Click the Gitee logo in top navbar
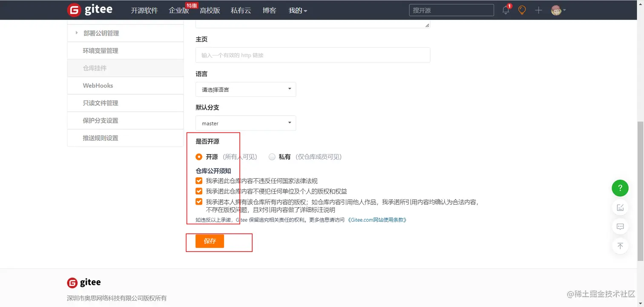The height and width of the screenshot is (307, 644). click(90, 10)
